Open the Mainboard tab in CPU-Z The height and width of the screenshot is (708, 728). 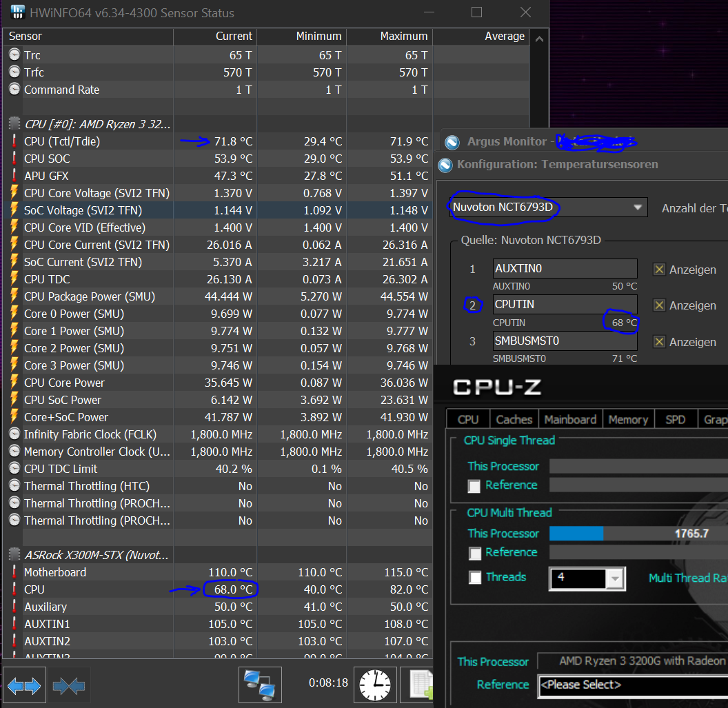point(570,419)
